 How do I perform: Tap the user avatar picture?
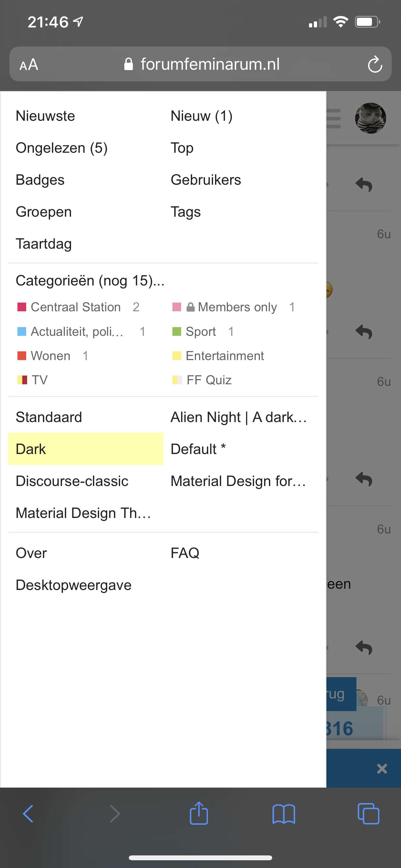(x=370, y=118)
